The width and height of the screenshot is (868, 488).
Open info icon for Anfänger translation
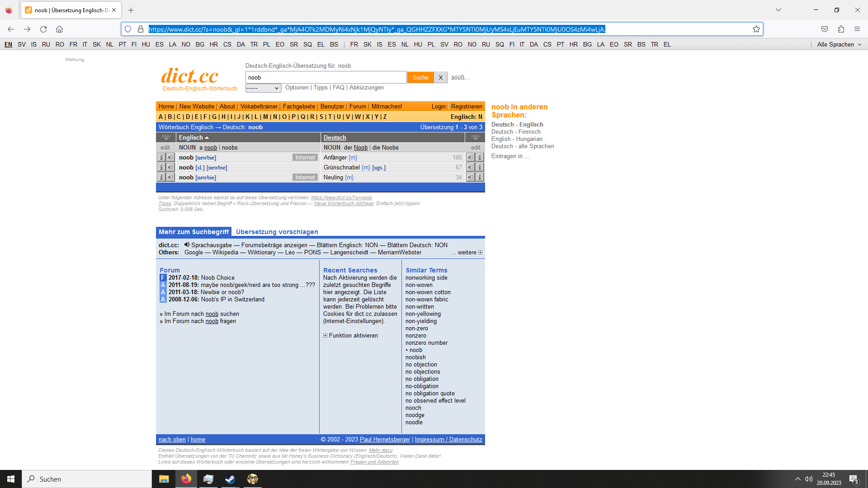tap(480, 157)
